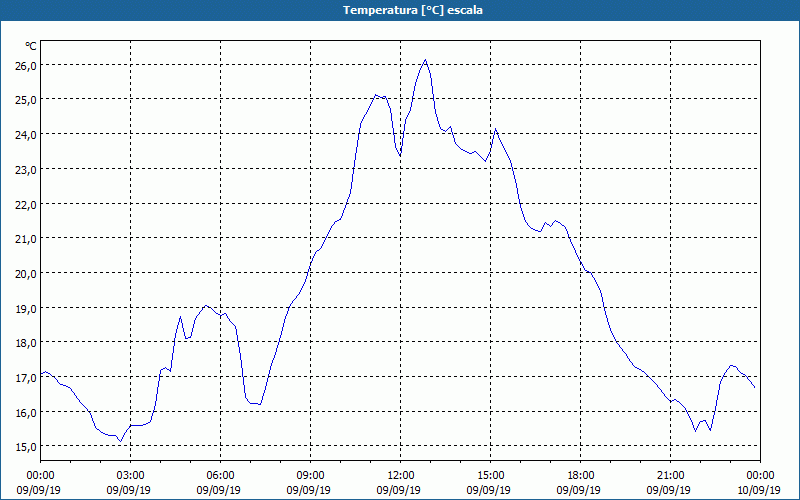Click the 09:00 time axis label
Image resolution: width=800 pixels, height=500 pixels.
click(310, 476)
